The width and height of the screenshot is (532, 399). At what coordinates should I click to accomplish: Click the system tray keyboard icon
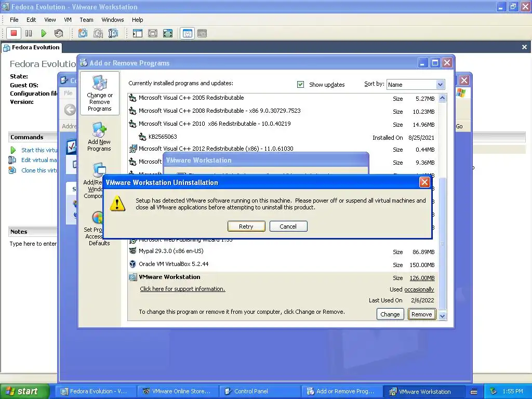pyautogui.click(x=474, y=392)
